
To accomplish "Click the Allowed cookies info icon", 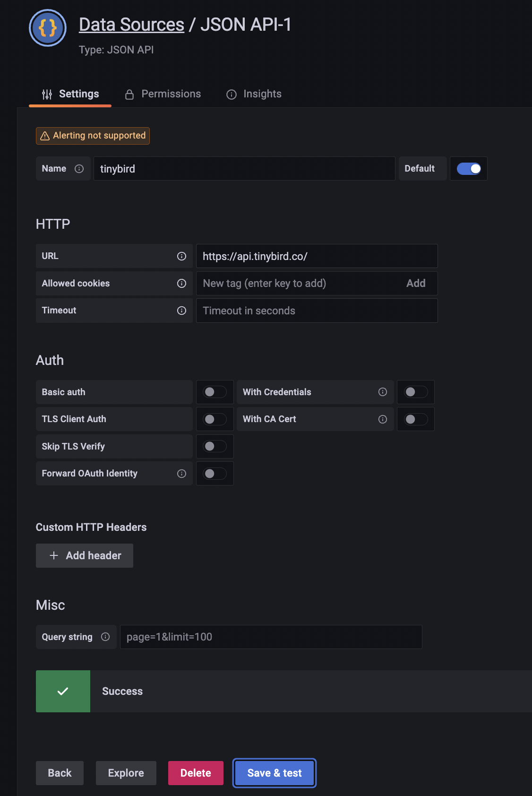I will (181, 283).
